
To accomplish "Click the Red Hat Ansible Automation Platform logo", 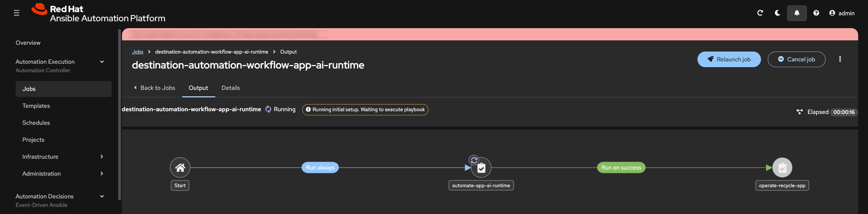I will (x=99, y=13).
